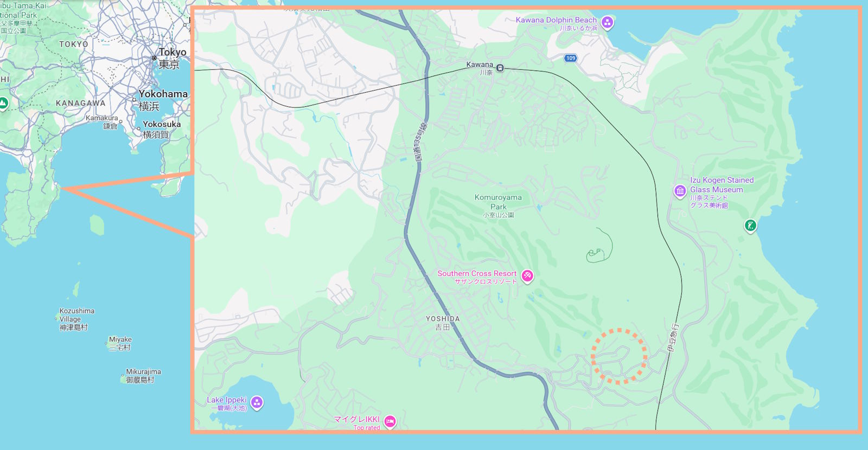This screenshot has height=450, width=868.
Task: Open the Komuroyama Park label
Action: click(x=498, y=202)
